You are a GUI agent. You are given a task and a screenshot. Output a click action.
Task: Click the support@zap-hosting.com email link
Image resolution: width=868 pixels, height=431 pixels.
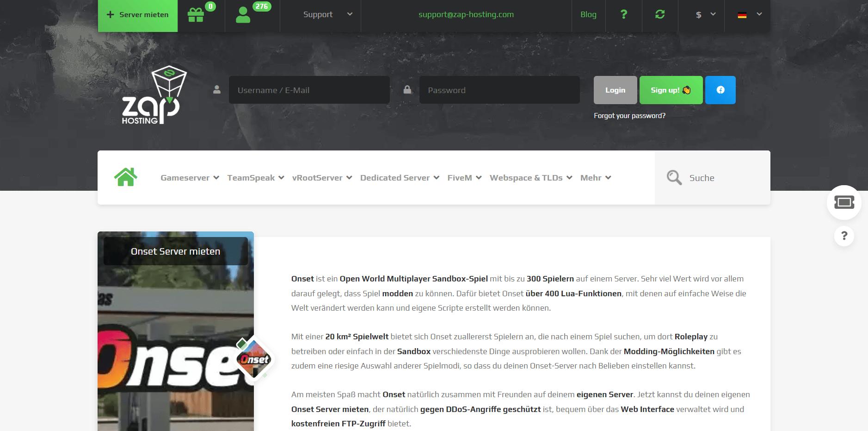[x=466, y=14]
